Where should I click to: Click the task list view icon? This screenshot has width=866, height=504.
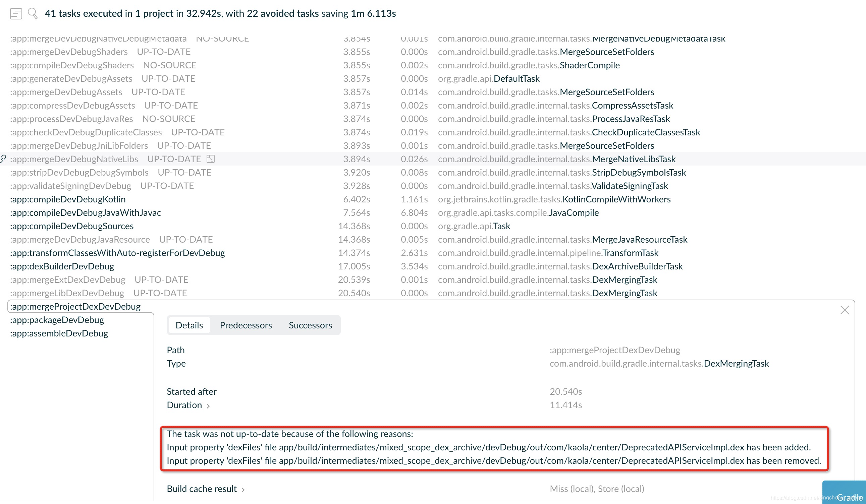pos(16,14)
